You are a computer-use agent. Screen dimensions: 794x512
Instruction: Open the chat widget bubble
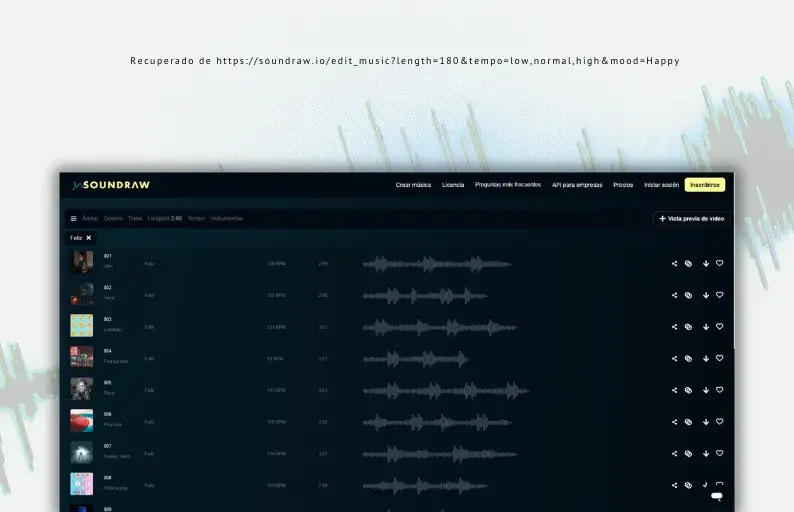pos(717,496)
